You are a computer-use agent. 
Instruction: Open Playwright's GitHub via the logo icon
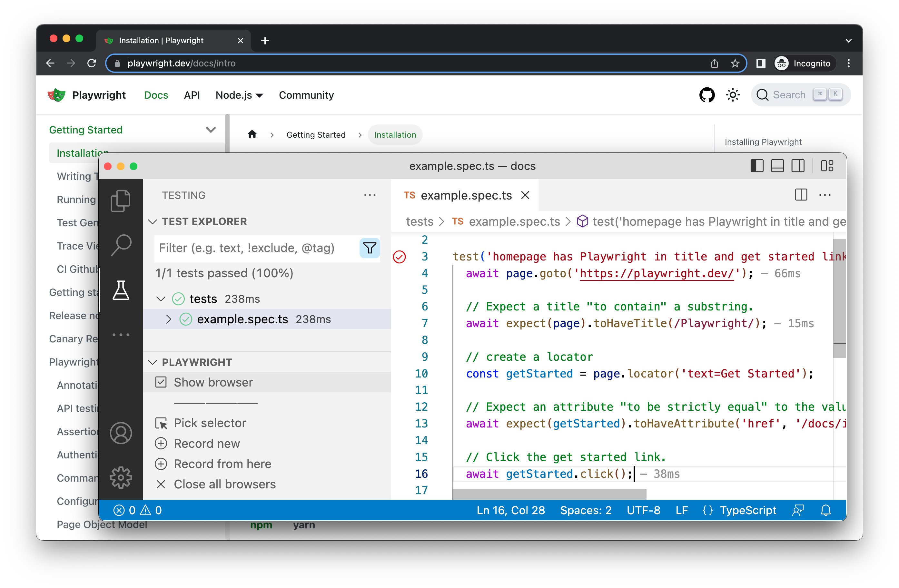tap(707, 95)
